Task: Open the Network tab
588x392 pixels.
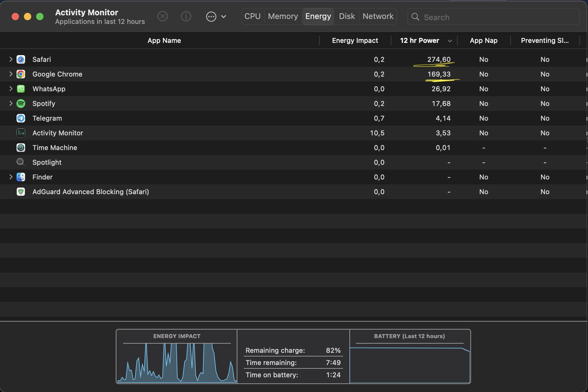Action: pyautogui.click(x=378, y=16)
